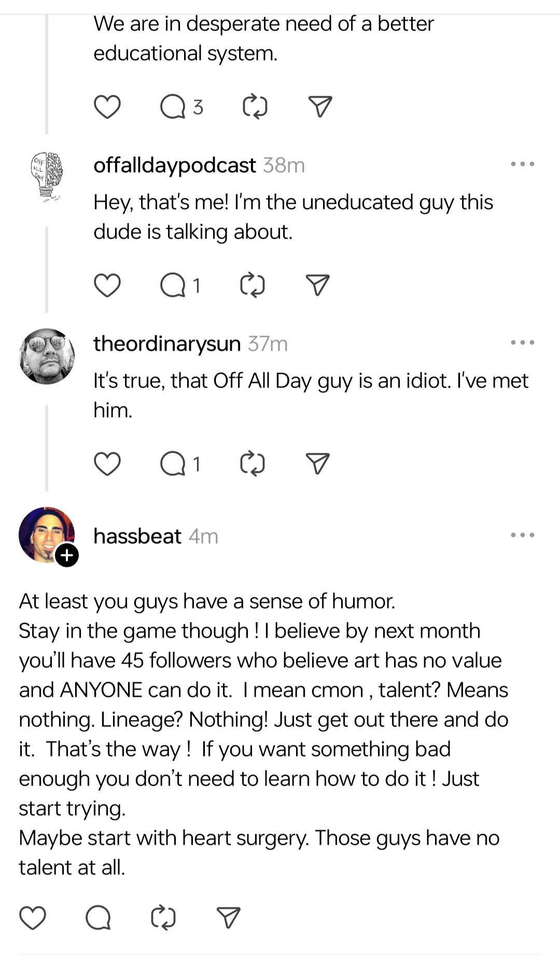This screenshot has width=560, height=957.
Task: Follow hassbeat using the plus badge
Action: coord(67,555)
